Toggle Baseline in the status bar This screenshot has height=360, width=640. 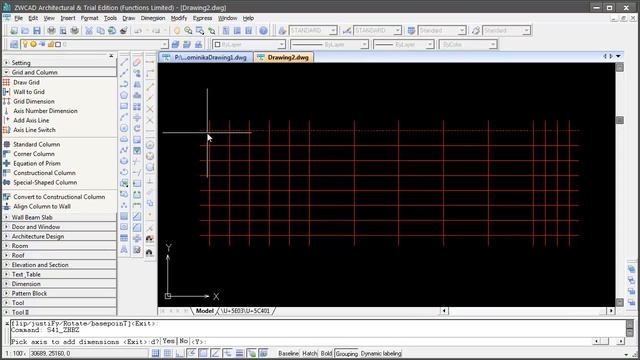click(x=289, y=353)
